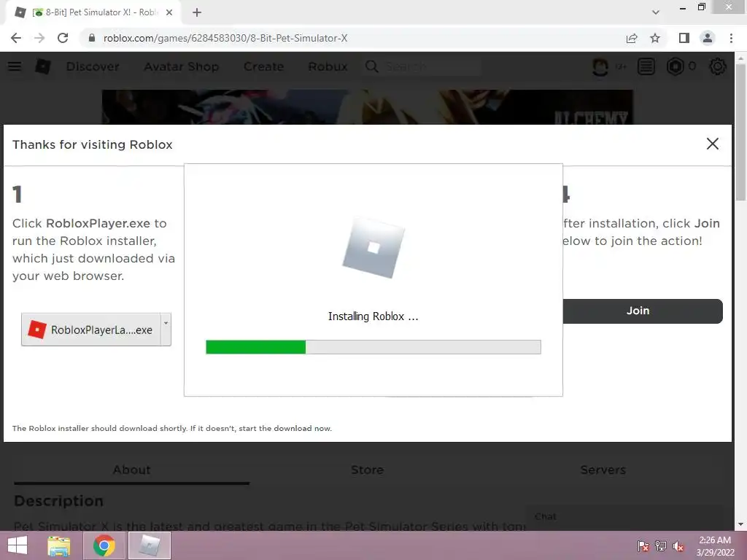Screen dimensions: 747x560
Task: Close the Thanks for visiting Roblox dialog
Action: pyautogui.click(x=712, y=144)
